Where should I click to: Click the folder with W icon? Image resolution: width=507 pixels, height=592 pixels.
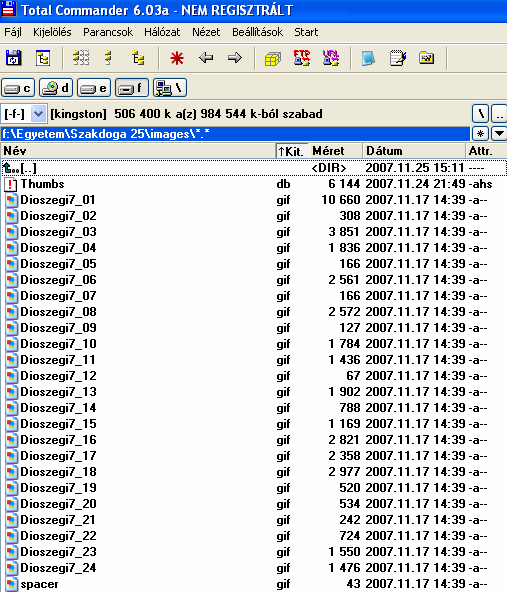click(x=427, y=58)
